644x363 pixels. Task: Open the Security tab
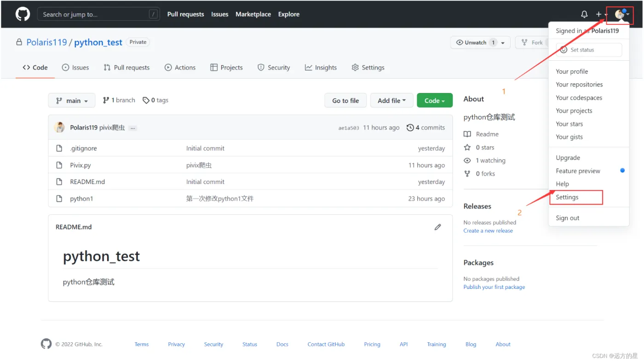(x=274, y=68)
